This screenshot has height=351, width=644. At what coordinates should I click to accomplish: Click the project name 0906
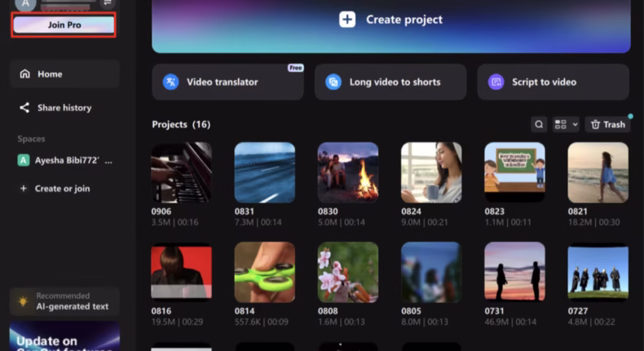[161, 211]
